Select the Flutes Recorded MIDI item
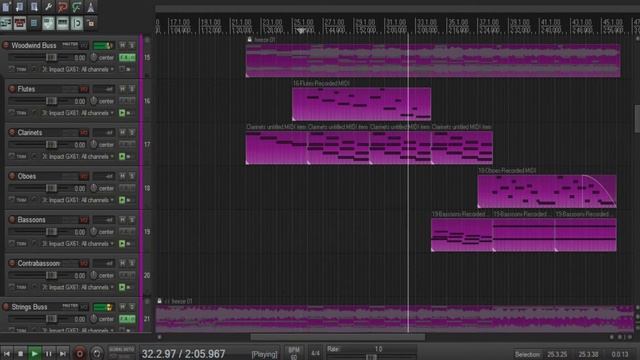Screen dimensions: 640x360 coord(362,104)
